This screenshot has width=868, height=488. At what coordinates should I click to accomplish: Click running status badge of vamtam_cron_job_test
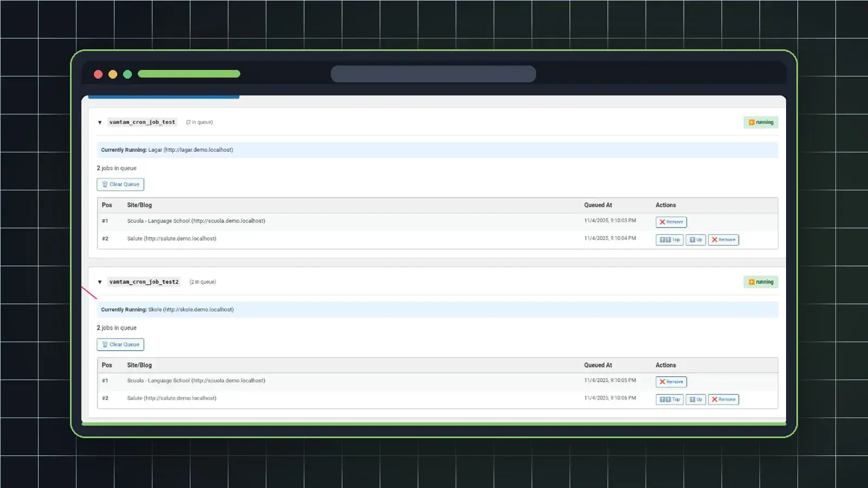pyautogui.click(x=761, y=123)
